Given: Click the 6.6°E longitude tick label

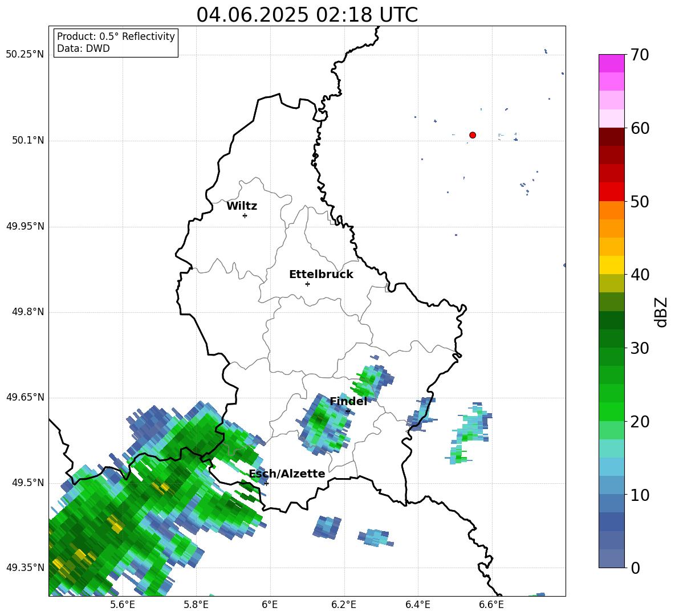Looking at the screenshot, I should click(491, 605).
